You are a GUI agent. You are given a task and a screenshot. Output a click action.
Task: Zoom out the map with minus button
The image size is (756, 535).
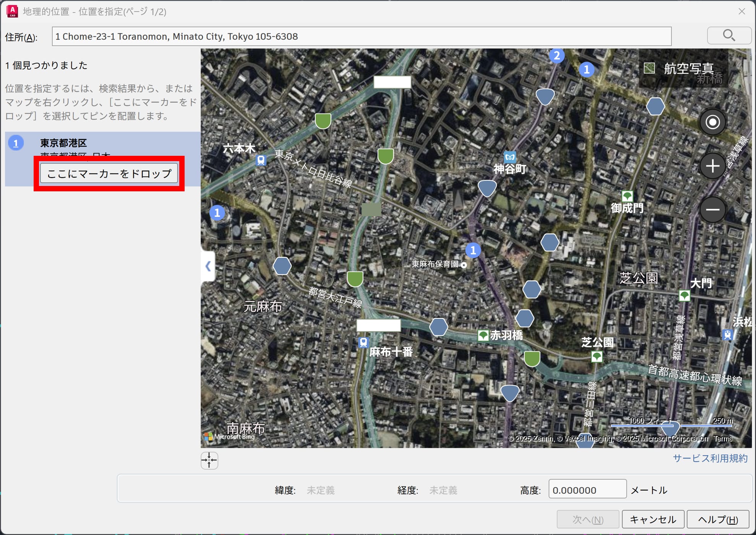(x=712, y=210)
